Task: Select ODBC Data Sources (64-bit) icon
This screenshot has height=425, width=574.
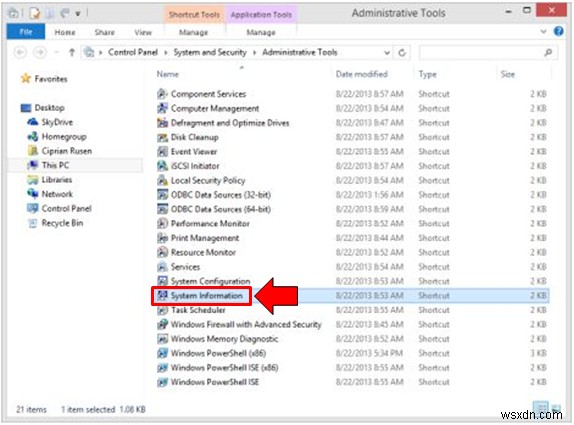Action: pos(162,209)
